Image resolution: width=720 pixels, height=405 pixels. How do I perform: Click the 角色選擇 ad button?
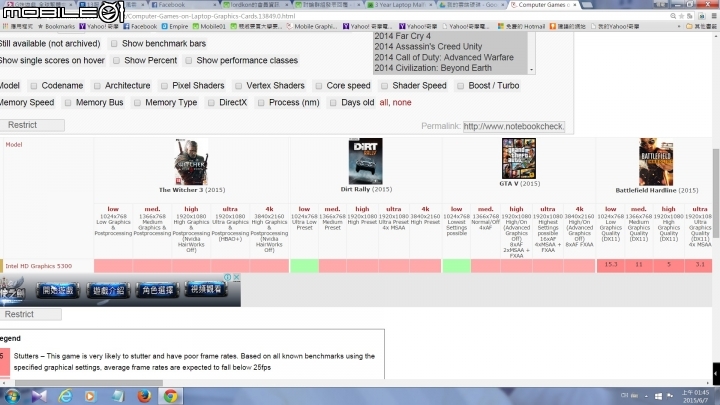point(158,290)
